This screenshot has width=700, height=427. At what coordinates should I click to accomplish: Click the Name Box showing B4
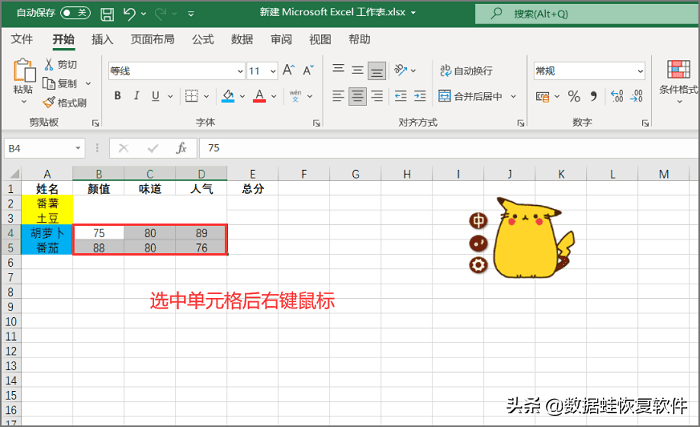pos(45,148)
